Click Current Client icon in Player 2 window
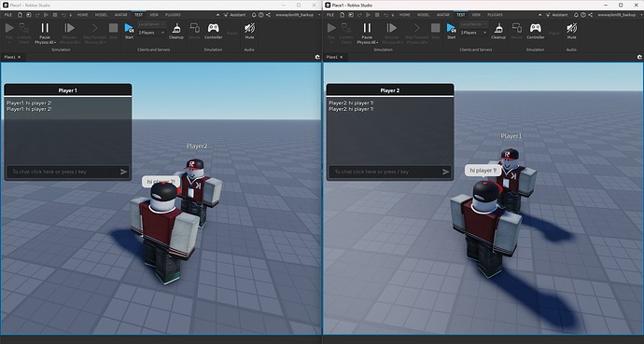Viewport: 644px width, 344px height. (x=346, y=28)
